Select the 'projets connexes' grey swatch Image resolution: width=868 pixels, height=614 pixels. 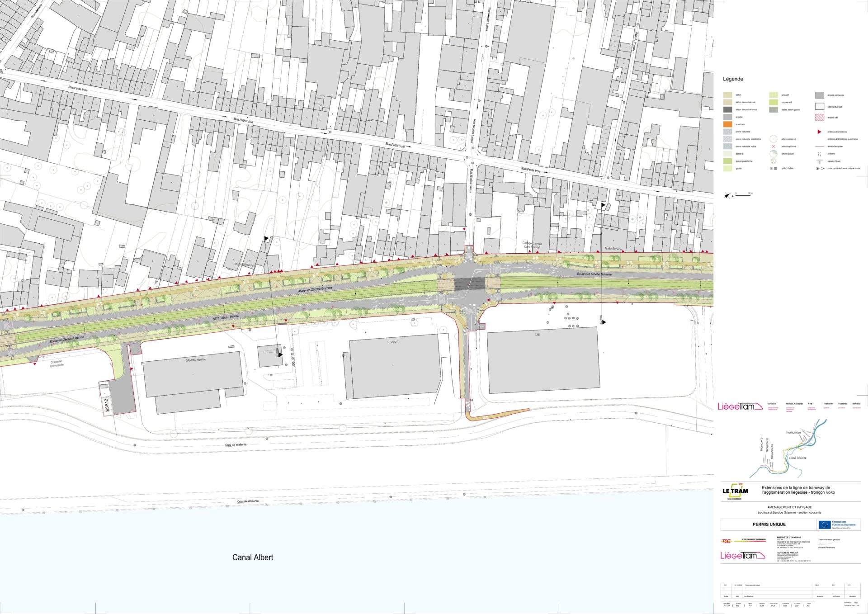click(820, 95)
